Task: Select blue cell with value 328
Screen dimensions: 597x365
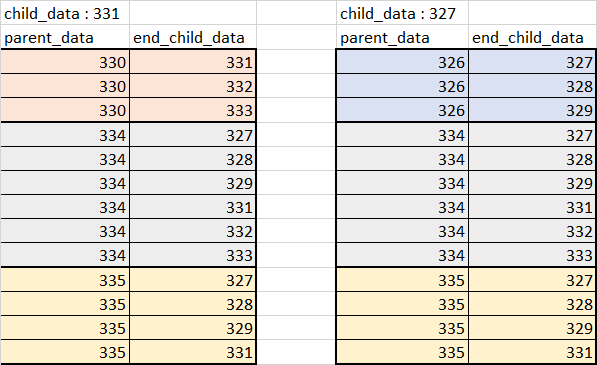Action: [x=532, y=86]
